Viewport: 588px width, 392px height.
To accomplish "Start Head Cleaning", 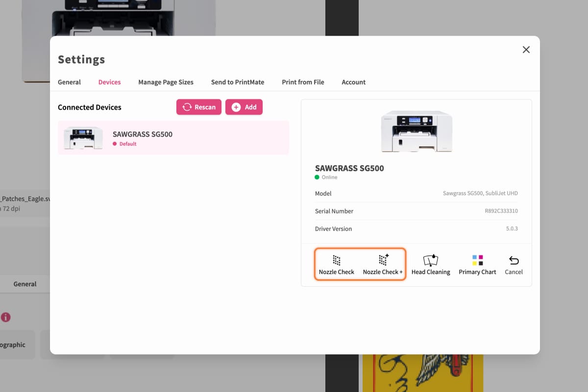I will pos(431,265).
